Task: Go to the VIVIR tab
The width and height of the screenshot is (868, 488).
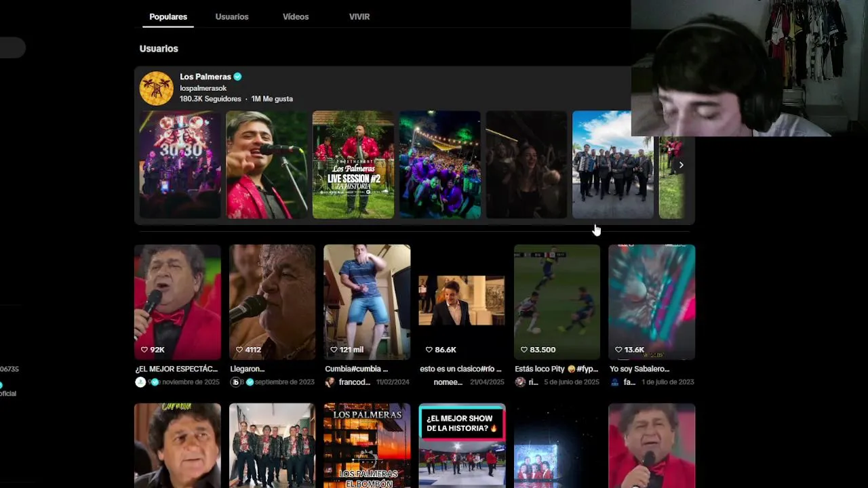Action: (x=359, y=16)
